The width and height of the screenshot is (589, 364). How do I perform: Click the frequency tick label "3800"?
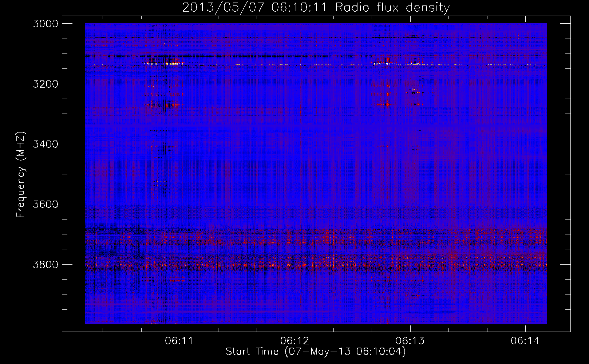[x=46, y=264]
